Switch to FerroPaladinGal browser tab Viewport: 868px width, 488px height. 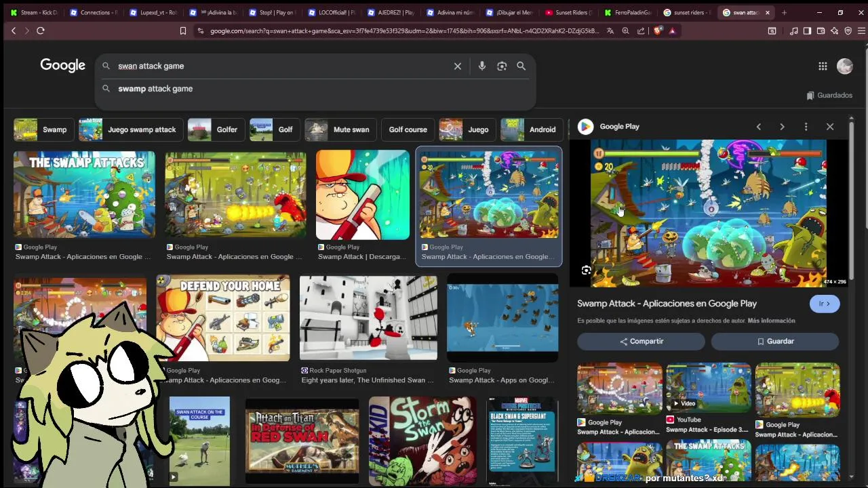pyautogui.click(x=627, y=12)
